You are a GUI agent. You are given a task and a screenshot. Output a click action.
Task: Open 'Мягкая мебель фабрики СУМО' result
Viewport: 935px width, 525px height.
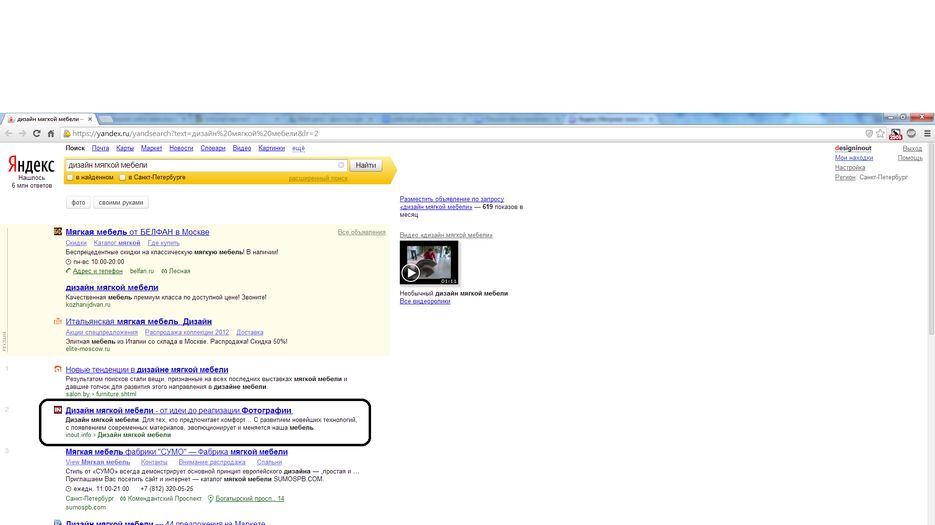(x=177, y=452)
